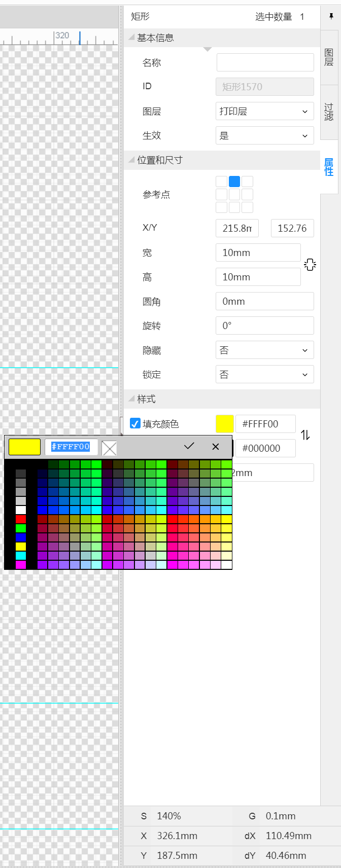Select the no-color transparent swatch icon
The width and height of the screenshot is (341, 868).
(x=109, y=448)
